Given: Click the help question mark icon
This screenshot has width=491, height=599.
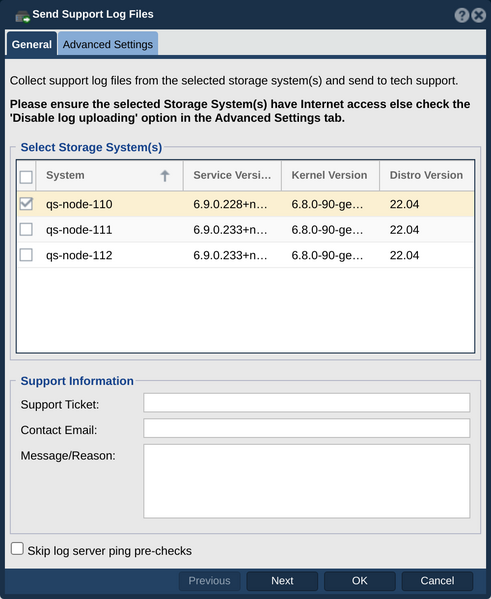Looking at the screenshot, I should (462, 15).
